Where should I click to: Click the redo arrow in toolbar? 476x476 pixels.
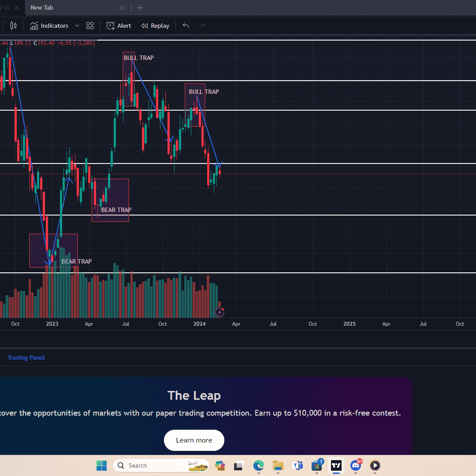[x=202, y=26]
